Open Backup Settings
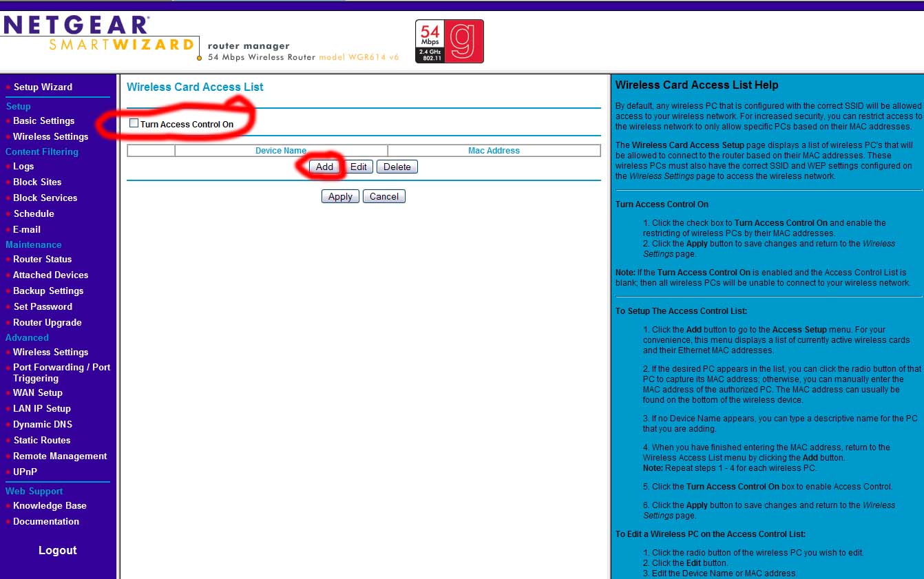 coord(48,291)
